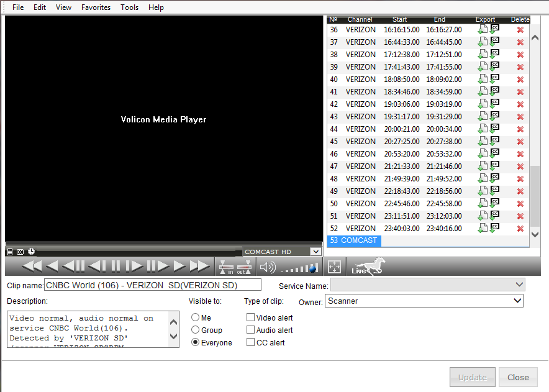Delete clip 36 from the list

[x=520, y=30]
